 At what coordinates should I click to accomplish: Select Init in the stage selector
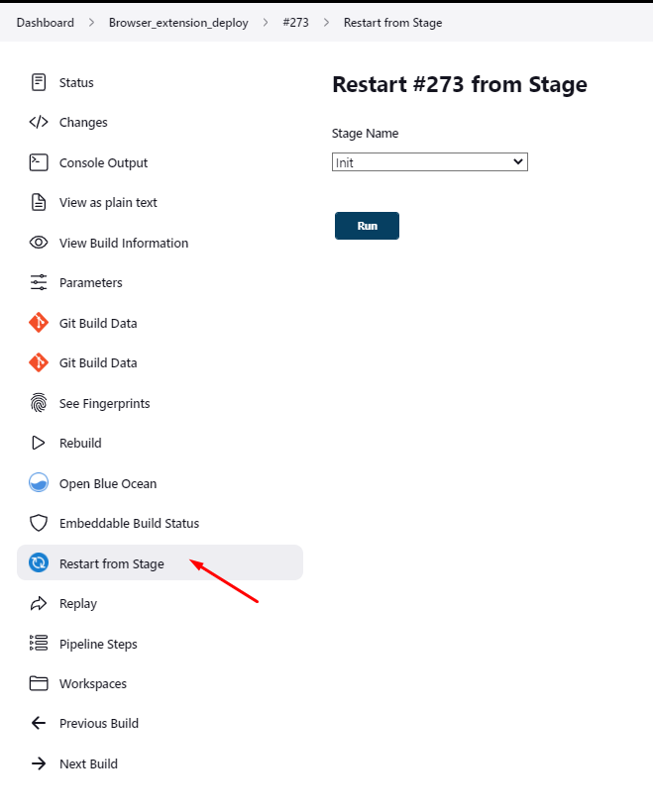point(429,161)
